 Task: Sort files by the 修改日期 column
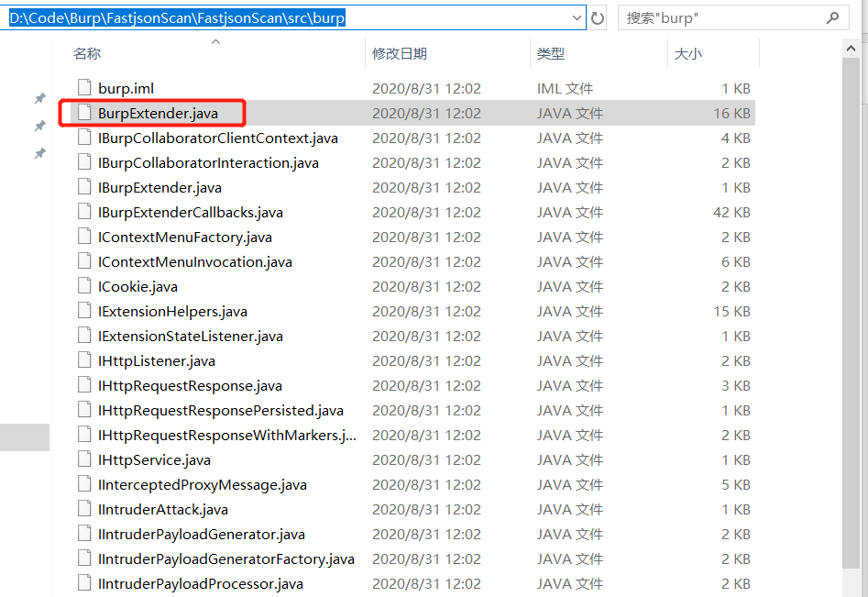coord(401,53)
